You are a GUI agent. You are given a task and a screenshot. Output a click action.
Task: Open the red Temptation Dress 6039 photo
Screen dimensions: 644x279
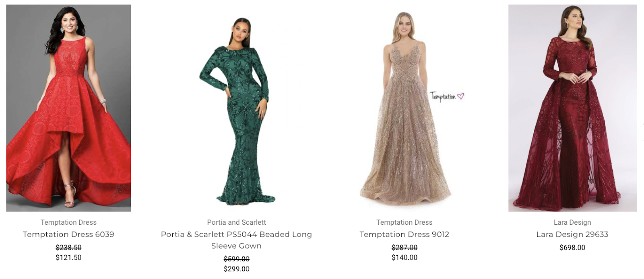coord(68,108)
